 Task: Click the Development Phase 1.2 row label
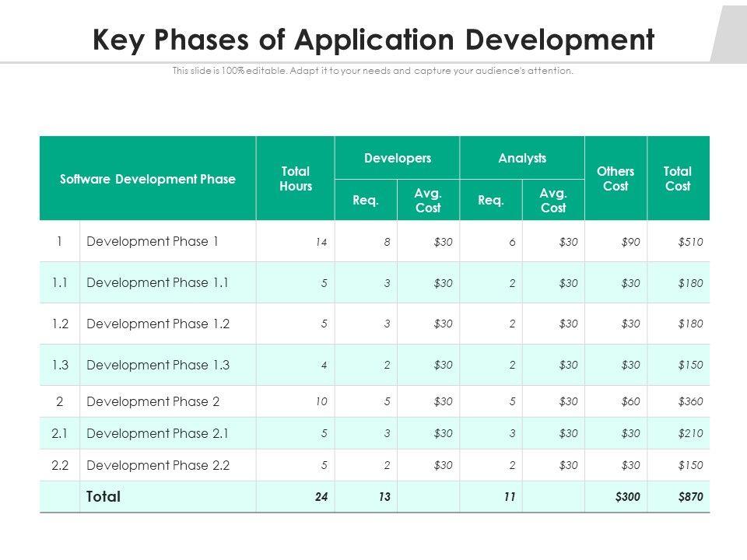pos(158,324)
